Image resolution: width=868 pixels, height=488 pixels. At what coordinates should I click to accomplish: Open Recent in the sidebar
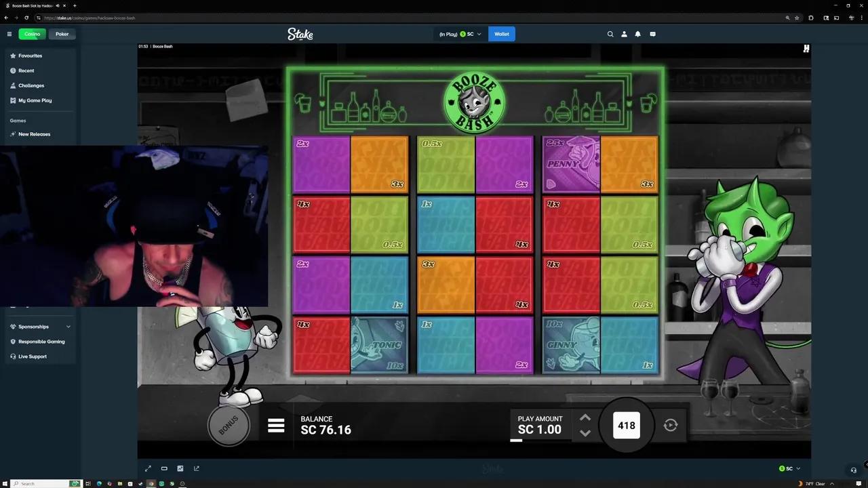pos(41,70)
